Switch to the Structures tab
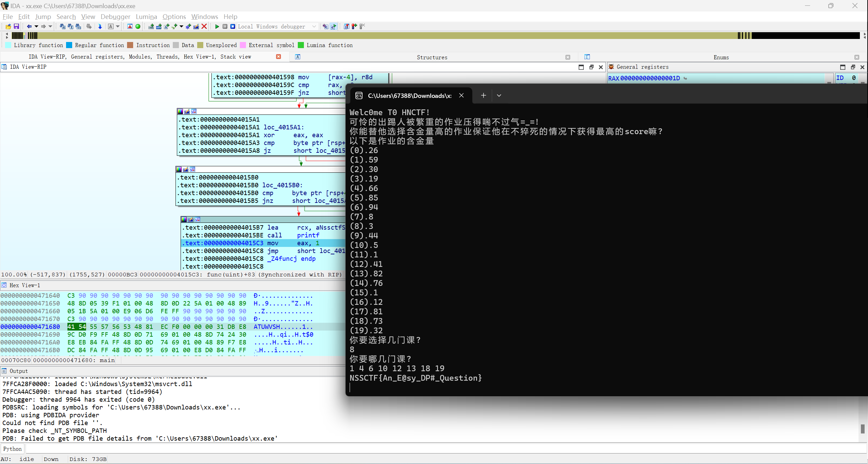This screenshot has width=868, height=464. click(432, 57)
